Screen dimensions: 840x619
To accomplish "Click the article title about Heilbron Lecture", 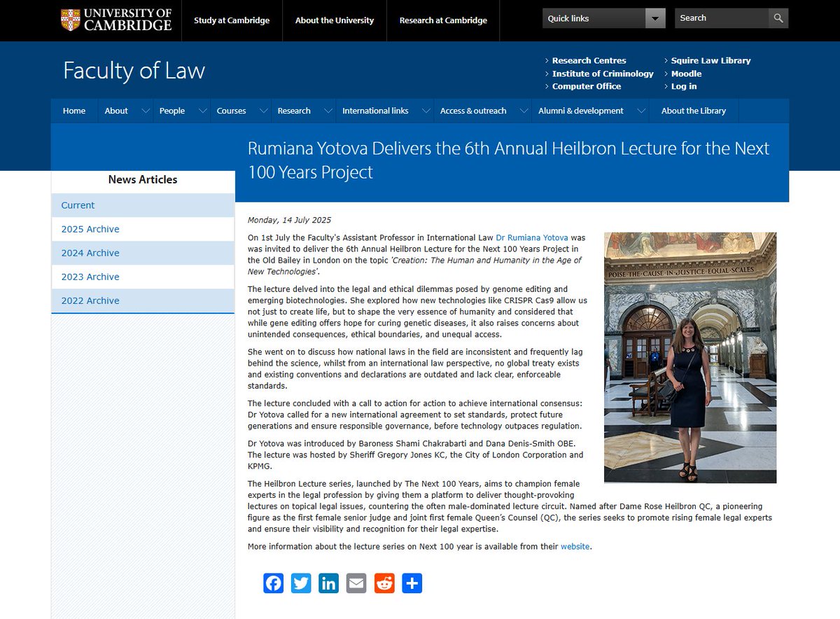I will click(508, 160).
